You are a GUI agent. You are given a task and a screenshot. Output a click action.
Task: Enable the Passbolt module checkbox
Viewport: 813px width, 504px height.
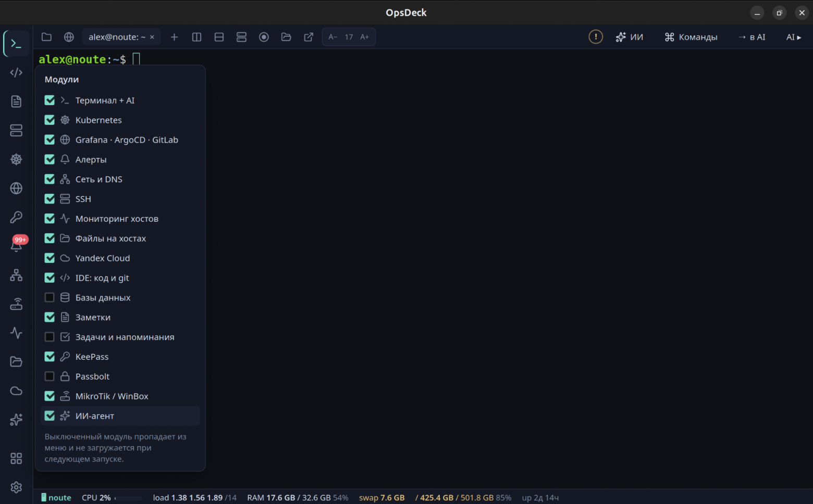point(50,376)
